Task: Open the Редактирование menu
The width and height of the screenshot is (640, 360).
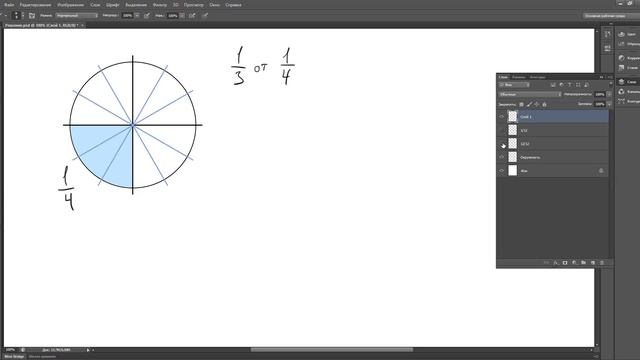Action: (x=36, y=5)
